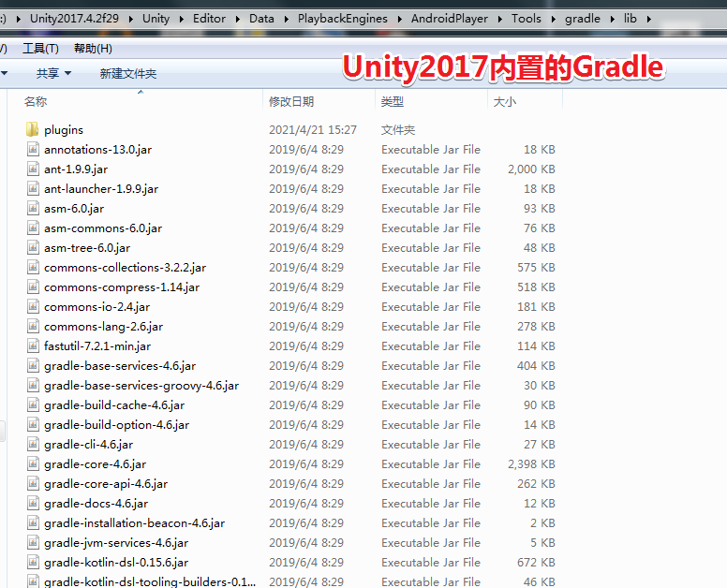The width and height of the screenshot is (727, 588).
Task: Navigate to Unity2017.4.2f29 in address bar
Action: [74, 19]
